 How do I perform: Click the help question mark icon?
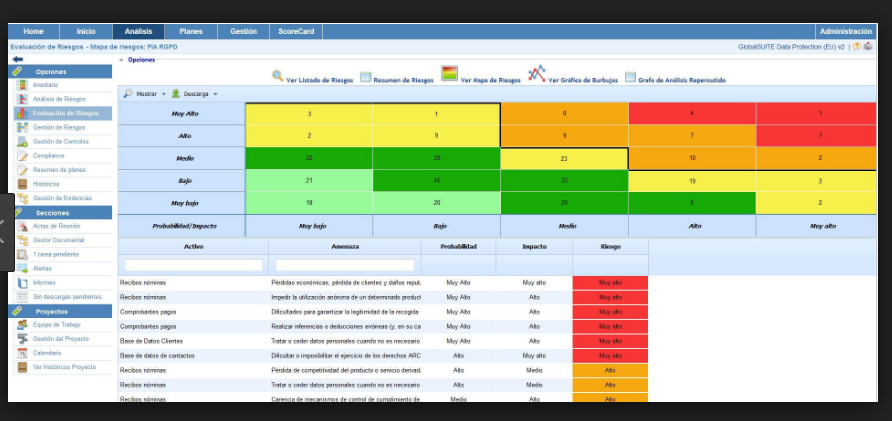click(x=856, y=47)
